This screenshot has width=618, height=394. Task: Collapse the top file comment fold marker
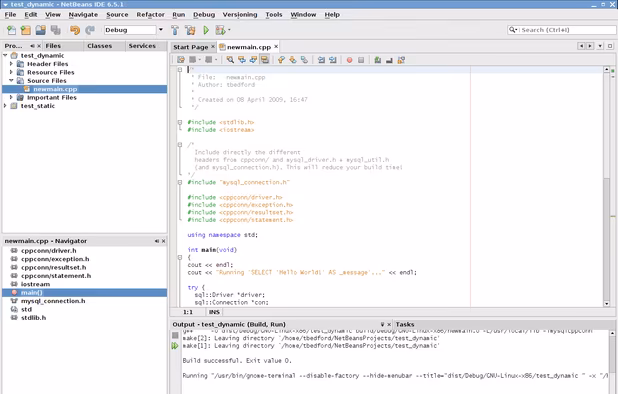click(180, 70)
